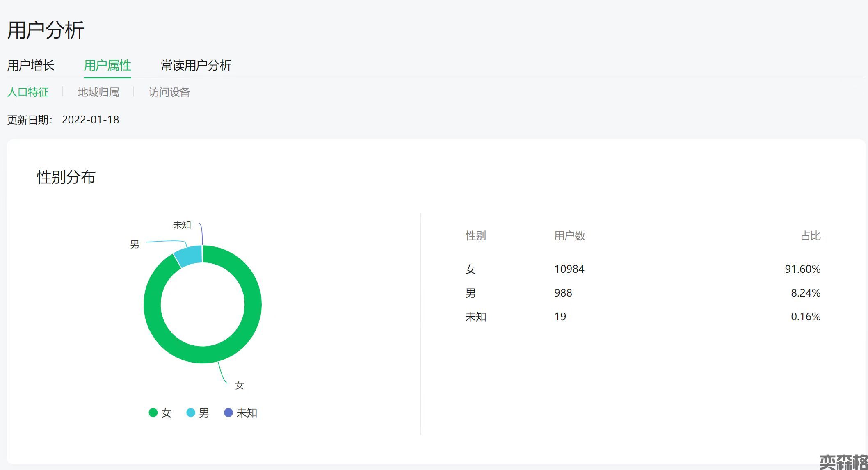Click the 性别 column header

[x=475, y=236]
